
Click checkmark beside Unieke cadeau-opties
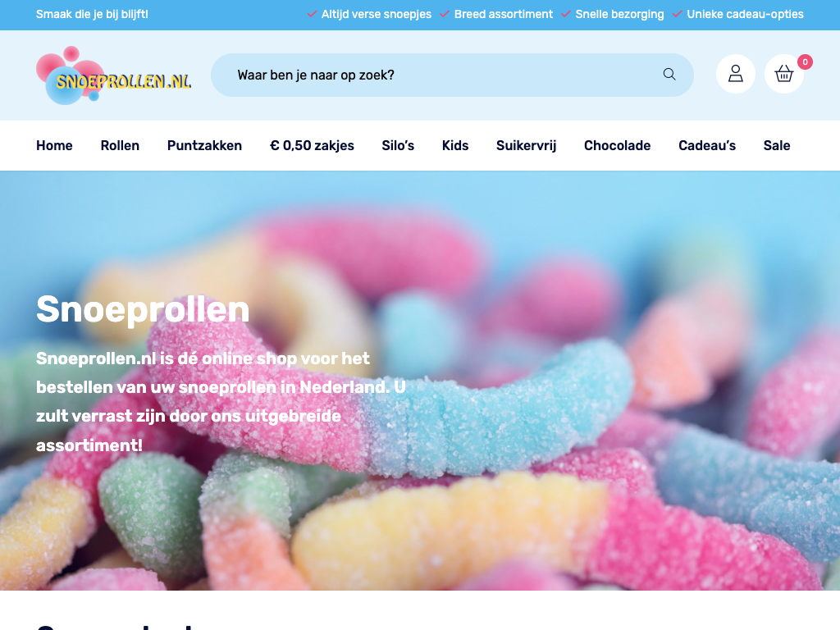pyautogui.click(x=677, y=14)
